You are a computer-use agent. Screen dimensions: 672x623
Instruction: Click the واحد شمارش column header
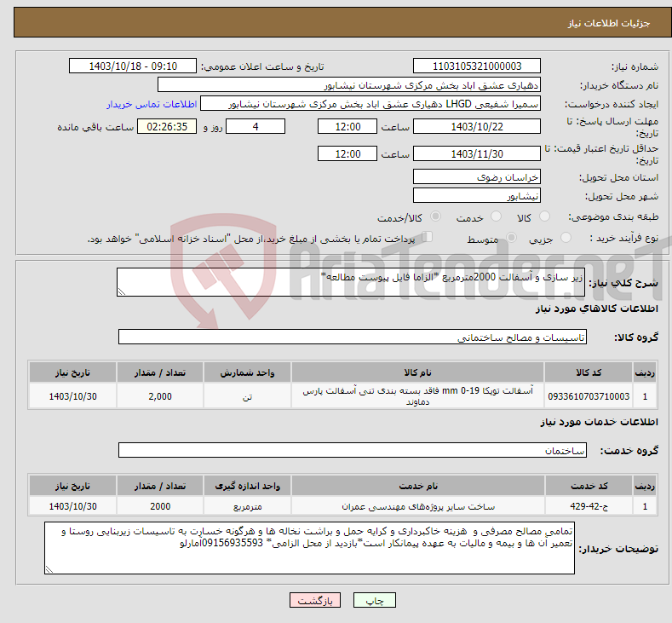(x=247, y=372)
